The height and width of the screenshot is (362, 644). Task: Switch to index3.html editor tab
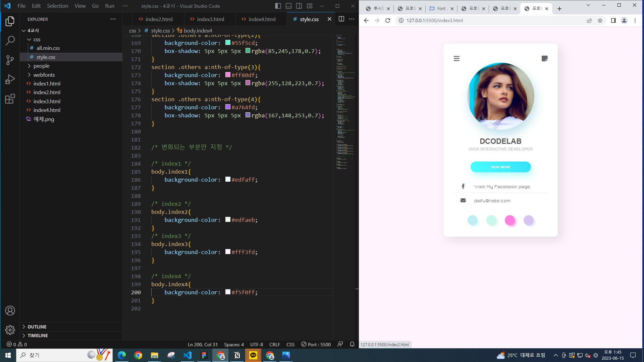tap(210, 19)
